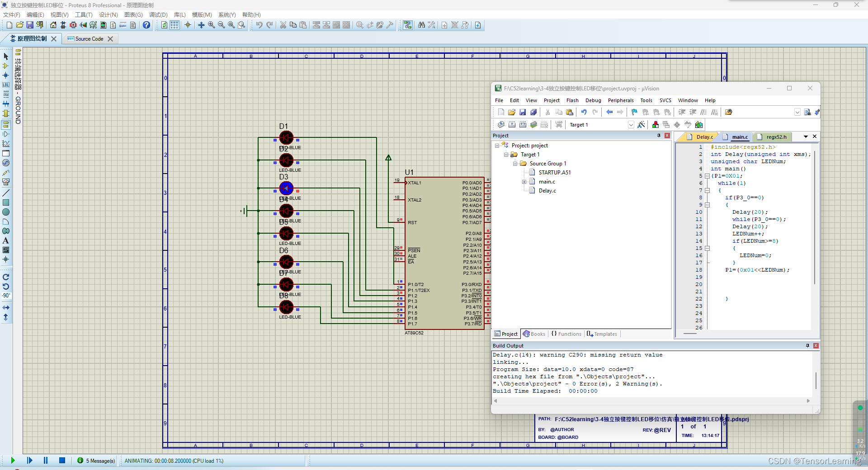This screenshot has height=470, width=868.
Task: Click the Build Output horizontal scrollbar
Action: click(651, 401)
